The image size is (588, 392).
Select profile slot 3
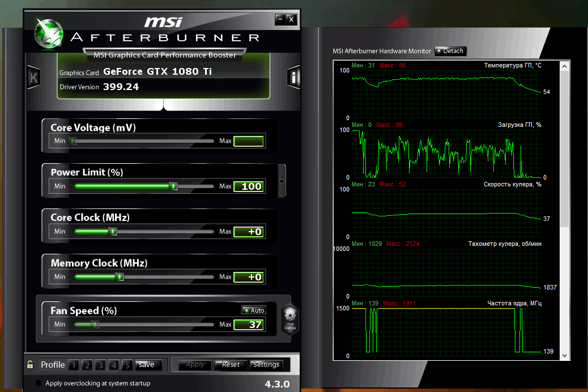[x=100, y=365]
